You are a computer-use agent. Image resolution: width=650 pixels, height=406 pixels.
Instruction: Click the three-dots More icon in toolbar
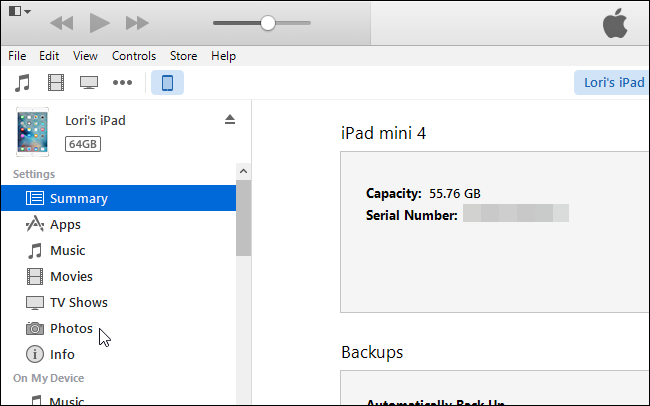tap(122, 82)
